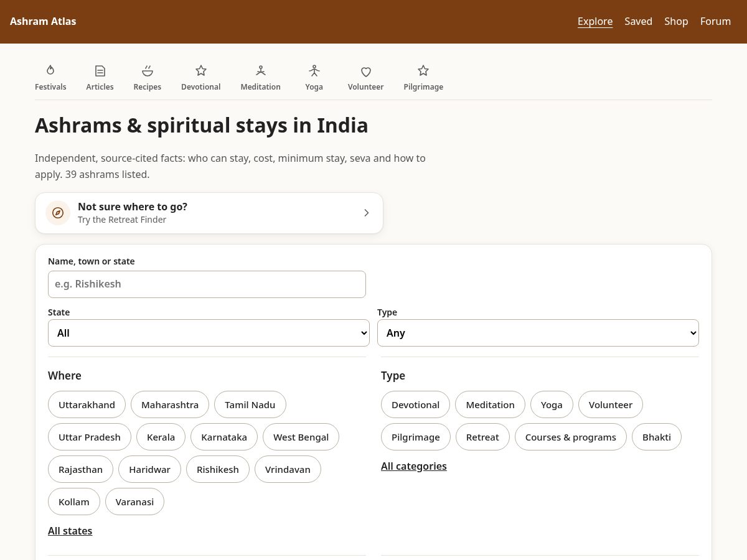Open the State dropdown
Screen dimensions: 747x560
(x=209, y=333)
